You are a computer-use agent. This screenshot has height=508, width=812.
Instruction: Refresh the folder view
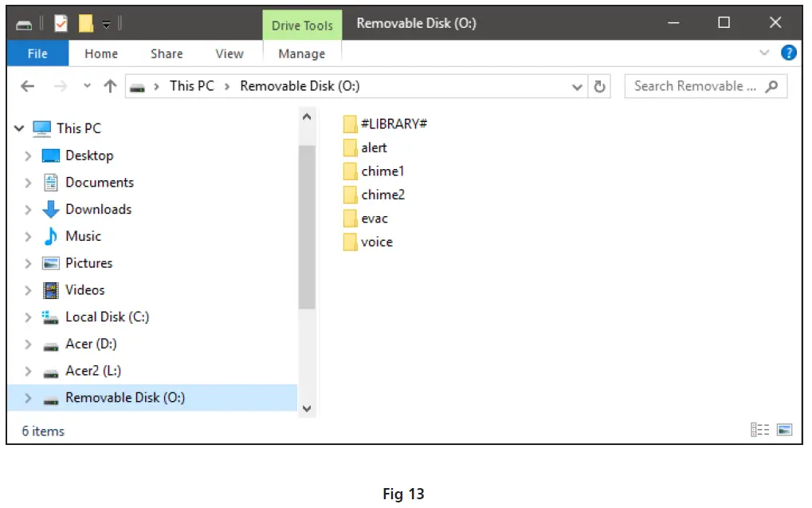click(x=599, y=87)
